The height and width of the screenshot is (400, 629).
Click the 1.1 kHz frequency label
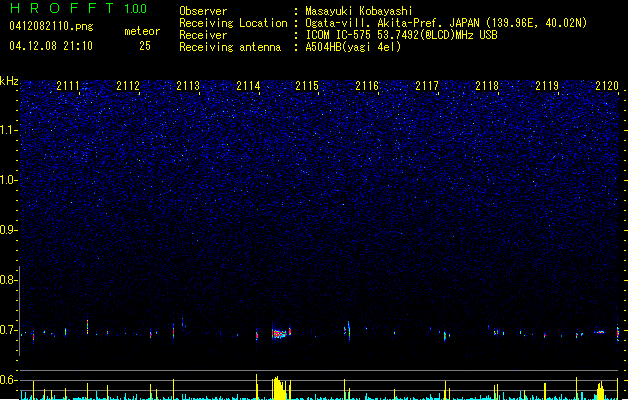8,130
